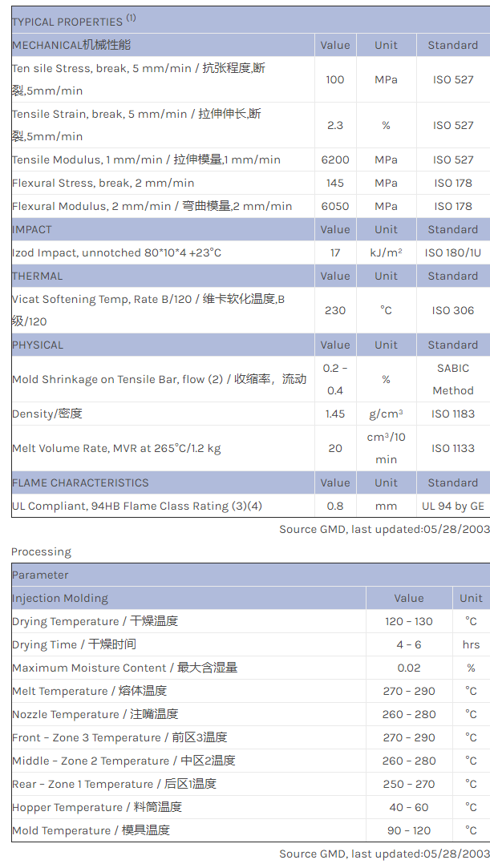Click the SABIC Method standard cell
This screenshot has width=490, height=868.
[x=453, y=379]
